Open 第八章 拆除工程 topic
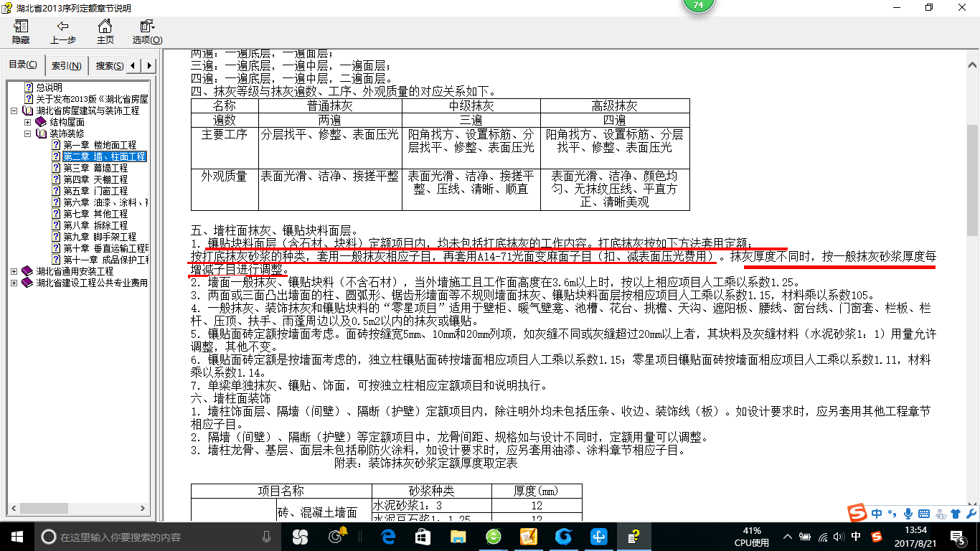This screenshot has height=551, width=980. tap(95, 225)
